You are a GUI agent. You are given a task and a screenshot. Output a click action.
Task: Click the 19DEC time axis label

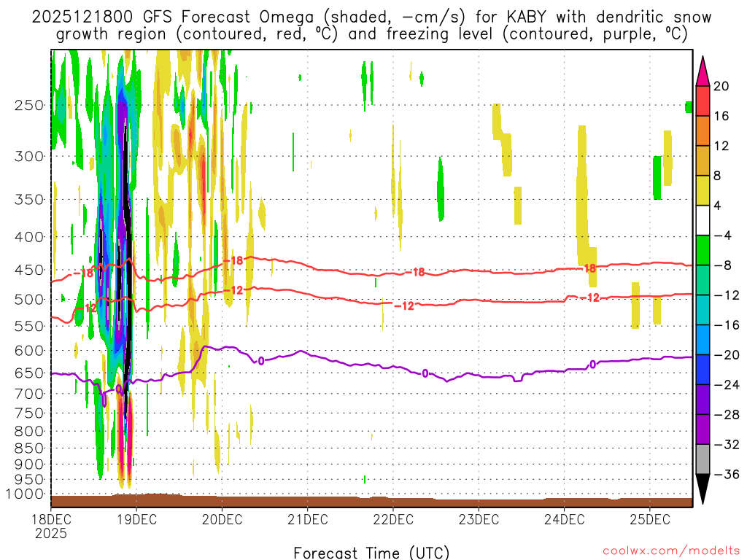tap(136, 519)
